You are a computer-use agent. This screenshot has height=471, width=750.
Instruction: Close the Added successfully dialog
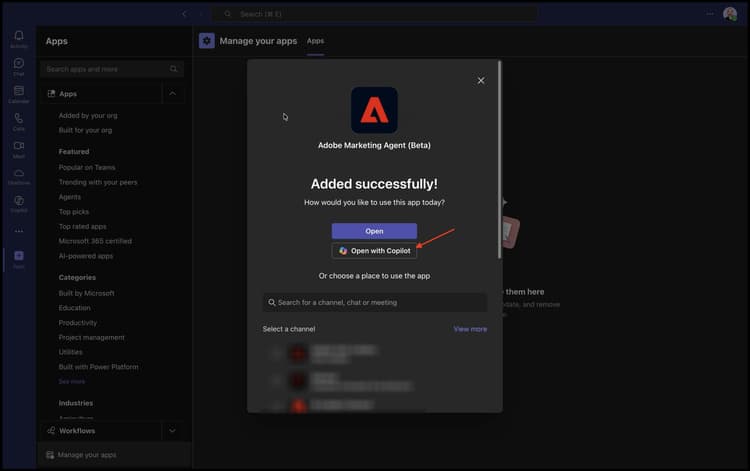[481, 80]
